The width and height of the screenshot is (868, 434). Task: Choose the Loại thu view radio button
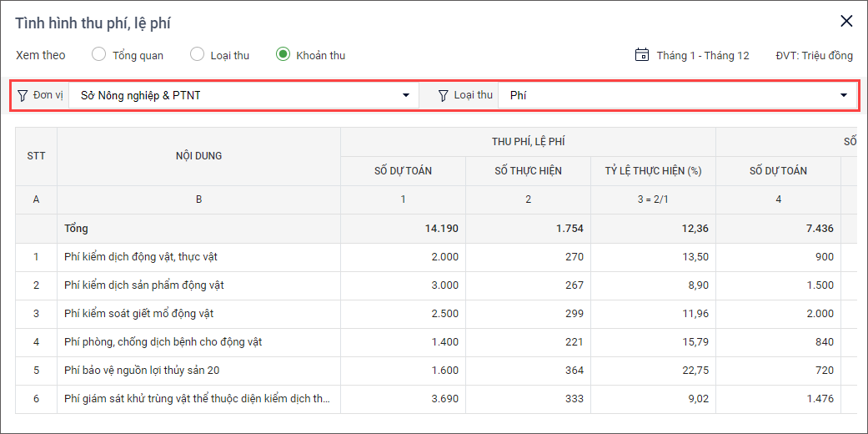[x=198, y=55]
